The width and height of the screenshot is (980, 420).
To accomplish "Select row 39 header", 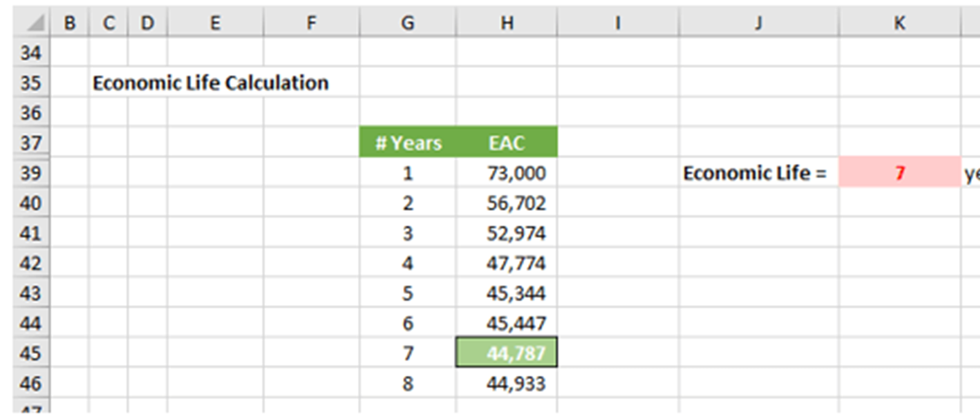I will [x=31, y=173].
